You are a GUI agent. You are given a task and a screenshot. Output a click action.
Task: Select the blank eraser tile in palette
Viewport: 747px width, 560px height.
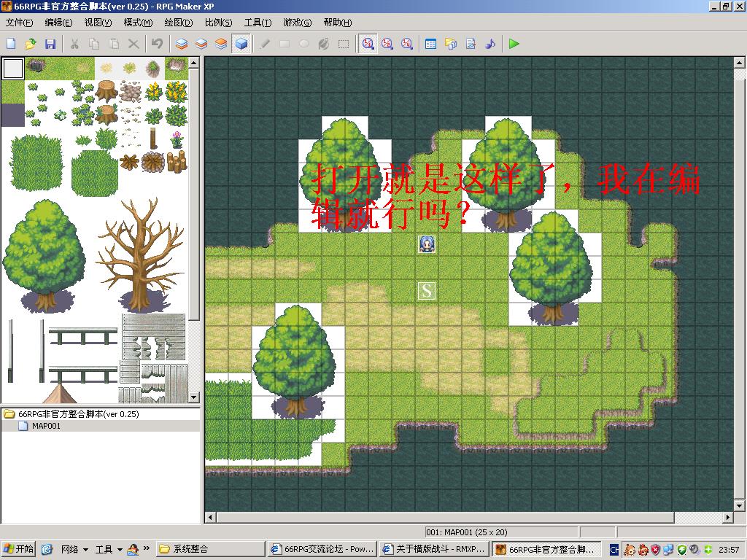click(x=13, y=69)
